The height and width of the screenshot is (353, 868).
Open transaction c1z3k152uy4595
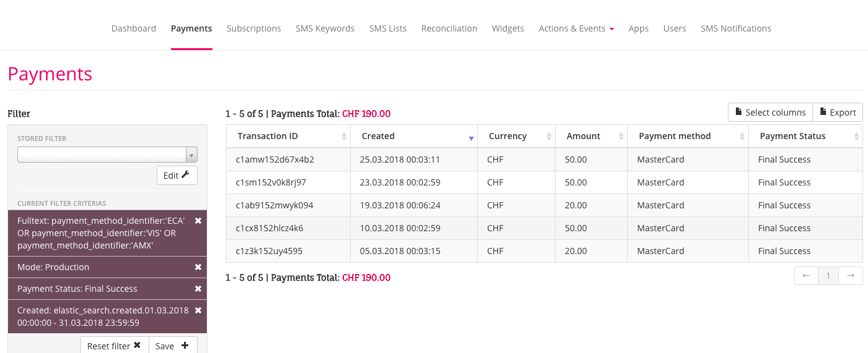point(269,251)
